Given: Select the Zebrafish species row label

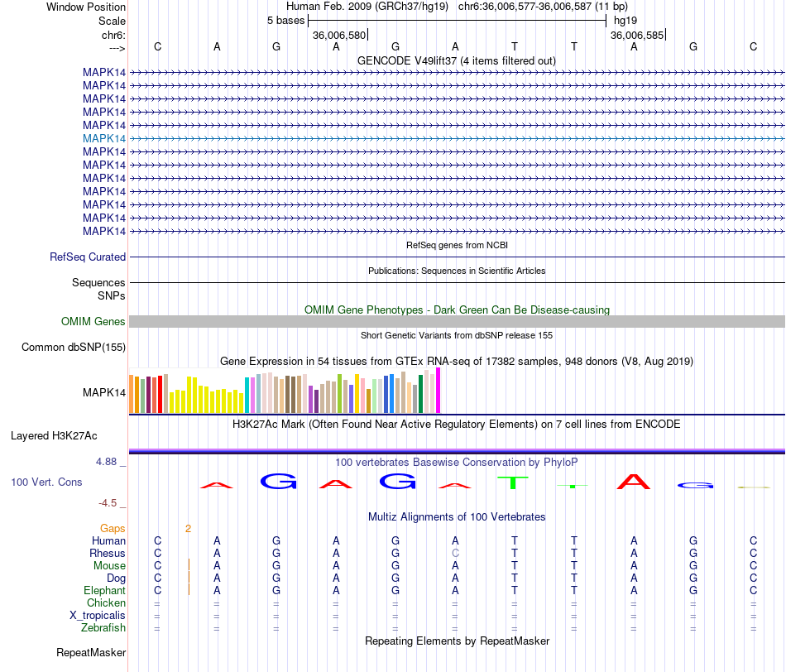Looking at the screenshot, I should pyautogui.click(x=103, y=628).
